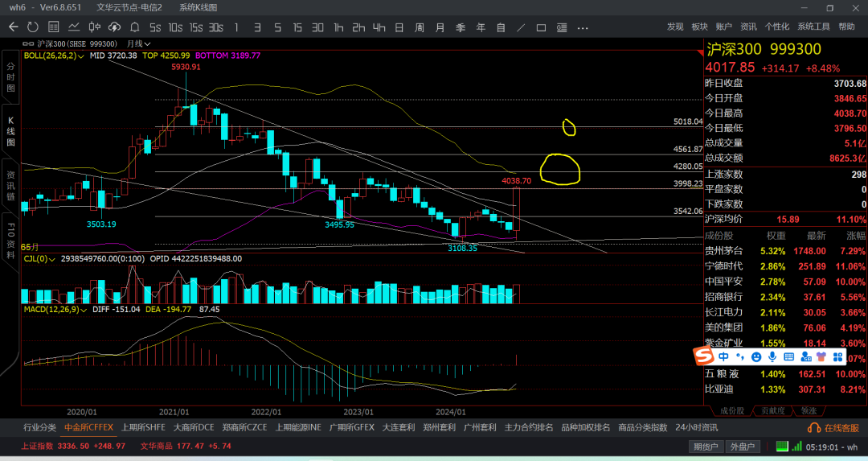The width and height of the screenshot is (868, 461).
Task: Open the 板块 menu
Action: (x=700, y=27)
